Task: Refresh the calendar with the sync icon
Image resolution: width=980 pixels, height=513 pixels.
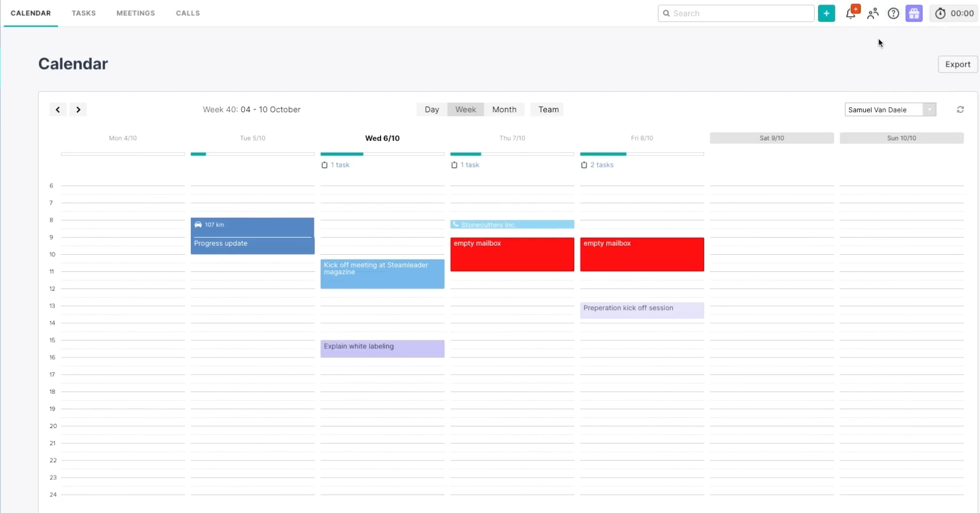Action: tap(961, 109)
